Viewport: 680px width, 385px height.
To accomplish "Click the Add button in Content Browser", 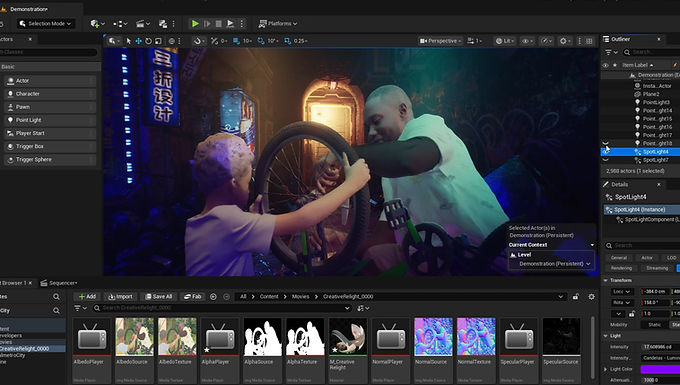I will [x=87, y=297].
